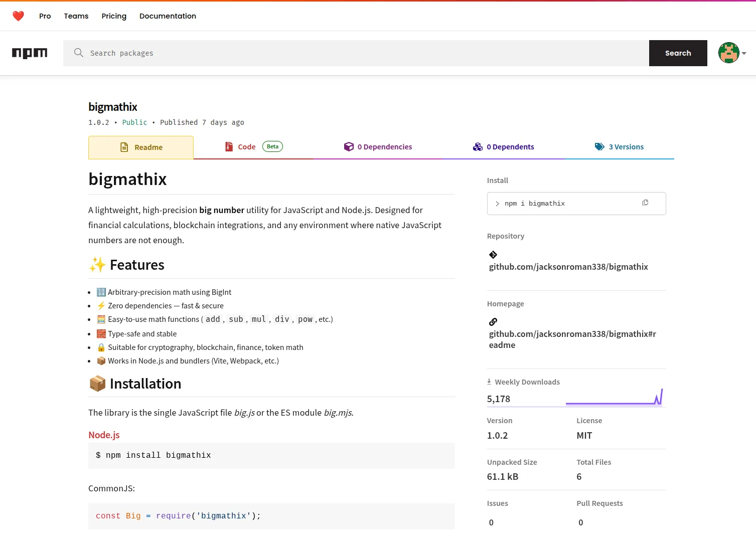Click the chain link icon under Homepage
The image size is (756, 542).
[x=493, y=321]
